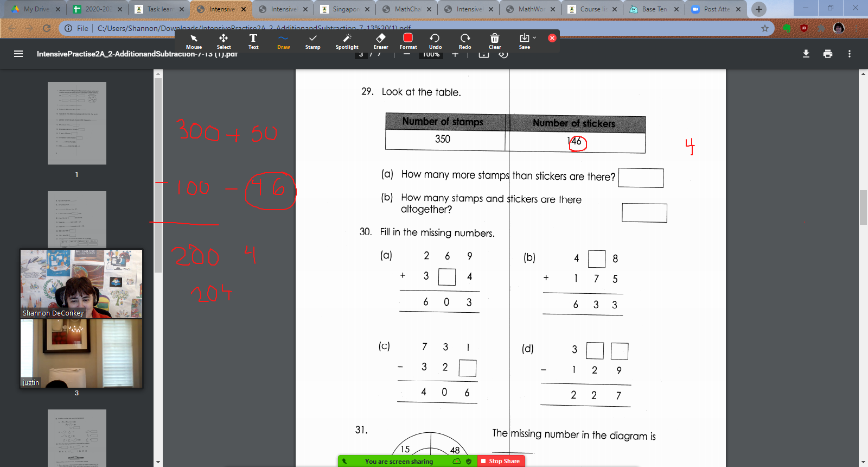Click the uBlock extension icon
Viewport: 868px width, 467px height.
pos(804,28)
